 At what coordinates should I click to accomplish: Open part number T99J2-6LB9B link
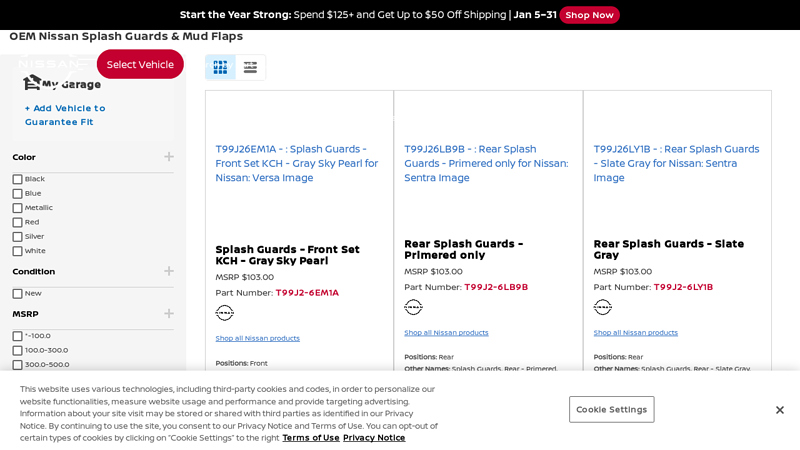(x=496, y=287)
